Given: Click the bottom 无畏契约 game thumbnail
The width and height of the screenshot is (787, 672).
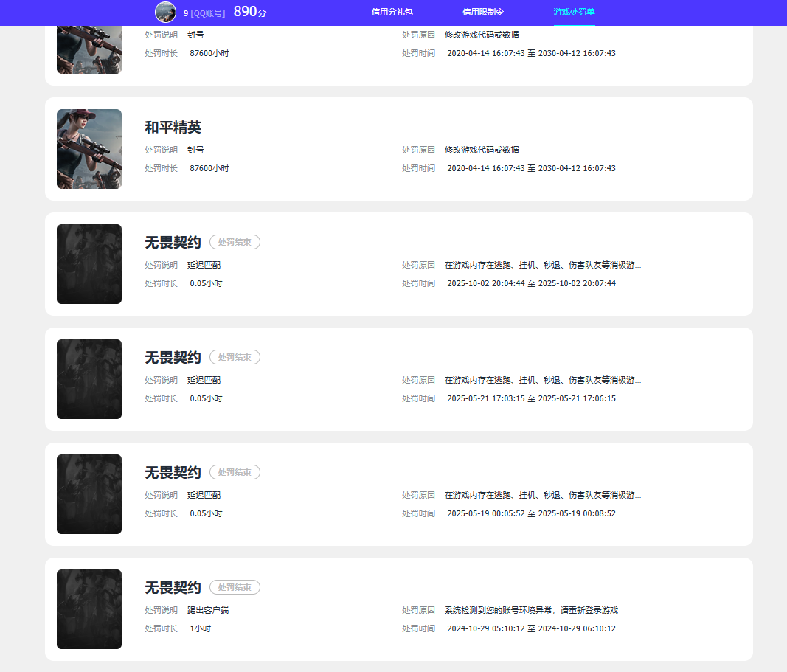Looking at the screenshot, I should pyautogui.click(x=89, y=609).
